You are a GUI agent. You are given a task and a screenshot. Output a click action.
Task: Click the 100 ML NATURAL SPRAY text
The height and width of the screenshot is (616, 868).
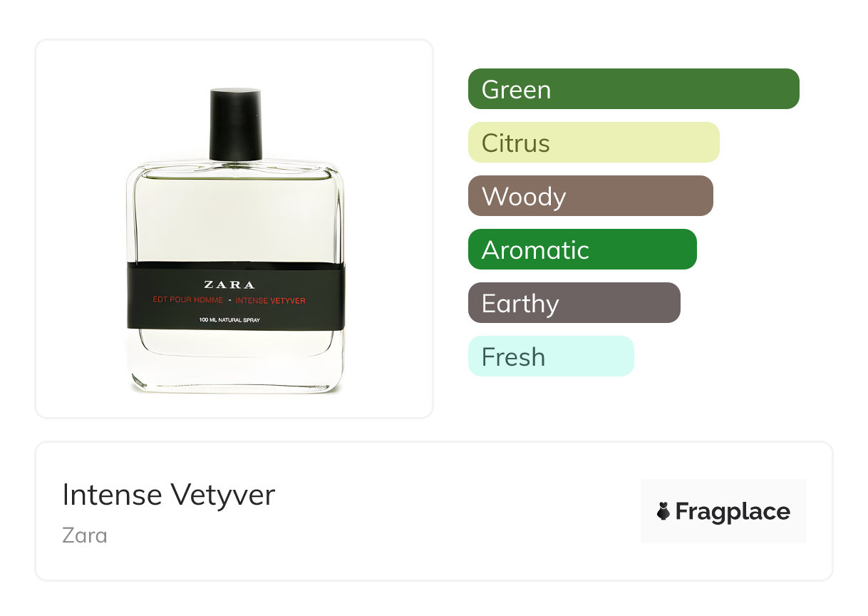coord(229,320)
